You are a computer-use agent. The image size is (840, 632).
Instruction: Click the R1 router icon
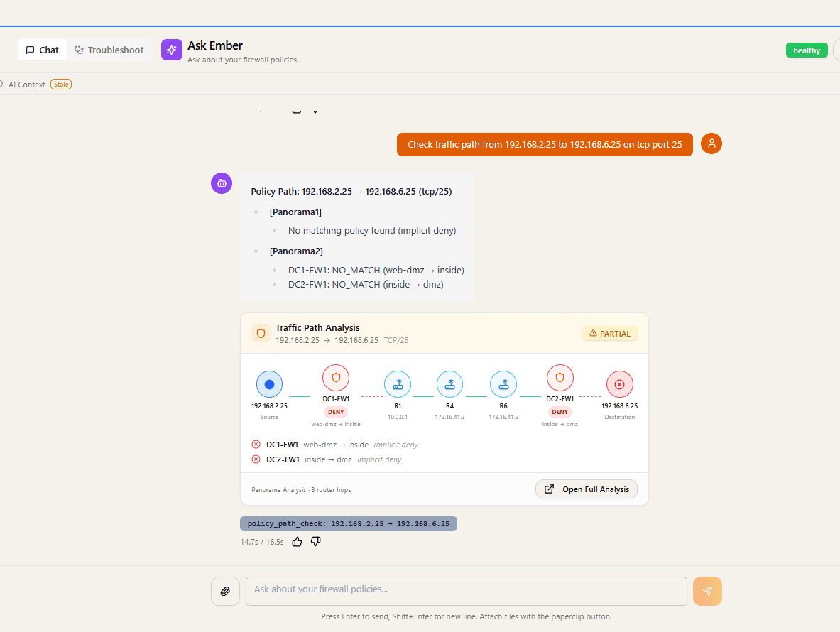click(x=398, y=383)
